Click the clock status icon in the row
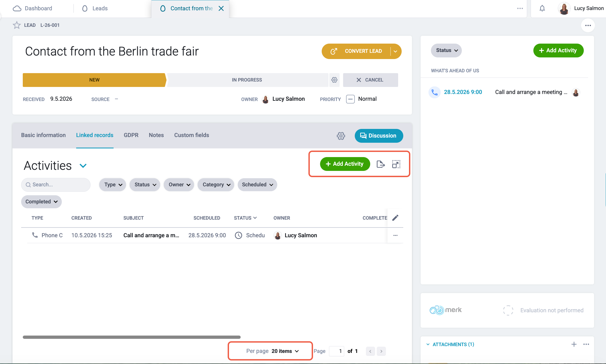The height and width of the screenshot is (364, 606). [238, 235]
